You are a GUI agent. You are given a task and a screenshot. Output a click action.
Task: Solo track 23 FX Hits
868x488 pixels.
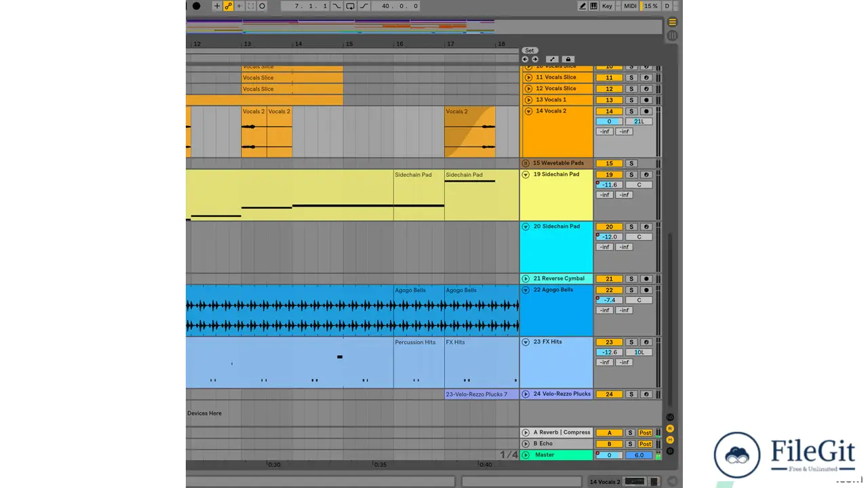(x=631, y=342)
